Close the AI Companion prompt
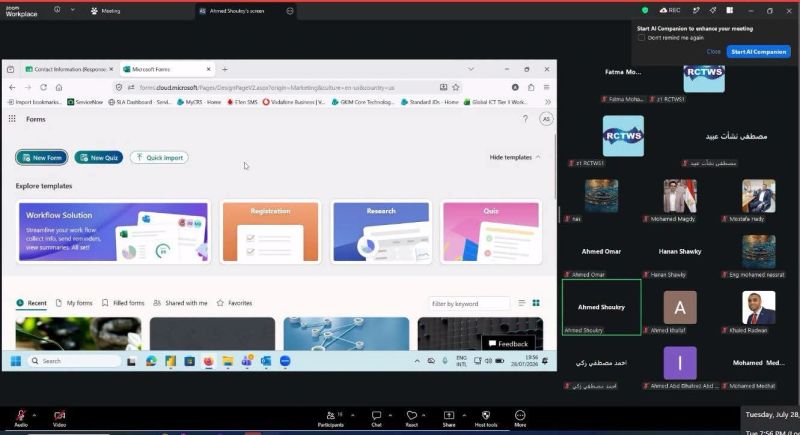Screen dimensions: 800x435 pos(713,52)
